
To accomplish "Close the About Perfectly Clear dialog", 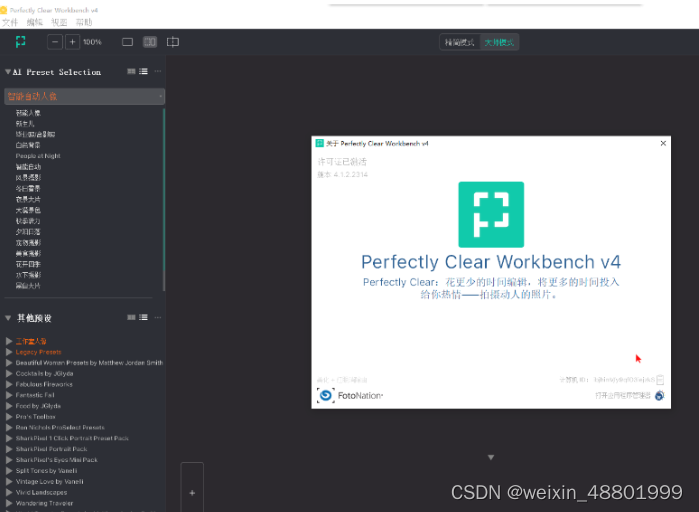I will [x=663, y=143].
